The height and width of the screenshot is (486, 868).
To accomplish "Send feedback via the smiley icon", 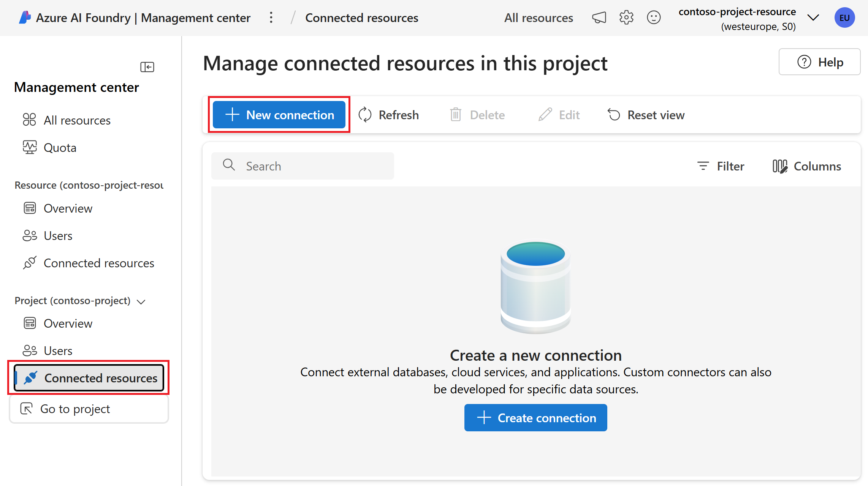I will pos(654,17).
